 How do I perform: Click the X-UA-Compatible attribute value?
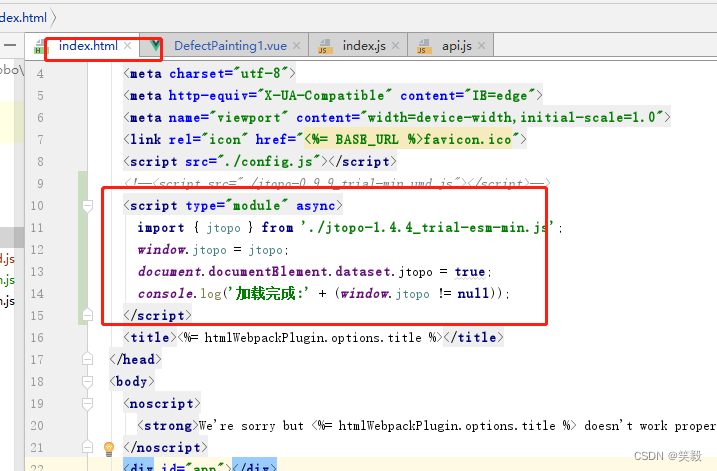[324, 95]
